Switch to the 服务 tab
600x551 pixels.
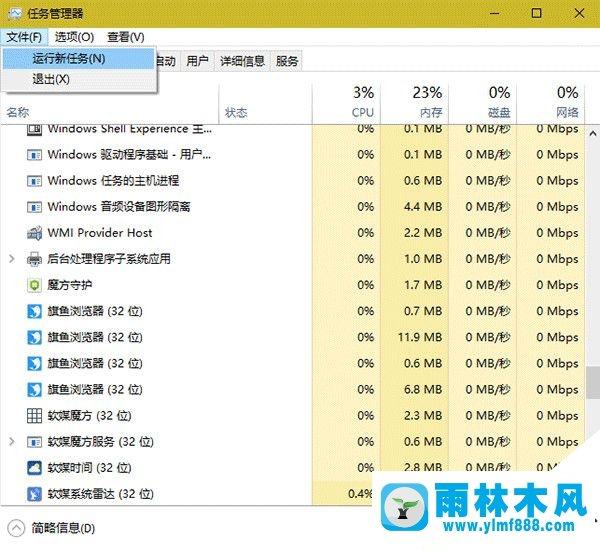(x=287, y=61)
